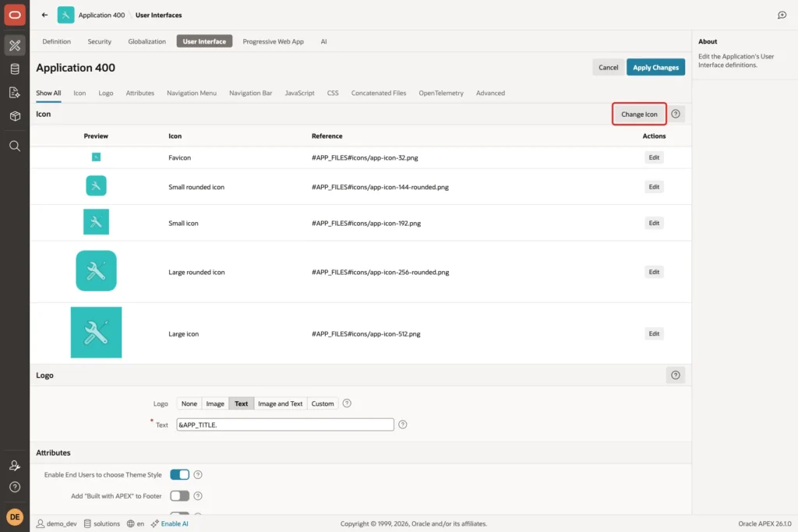Set the Logo option to Image
Viewport: 798px width, 532px height.
pyautogui.click(x=215, y=403)
